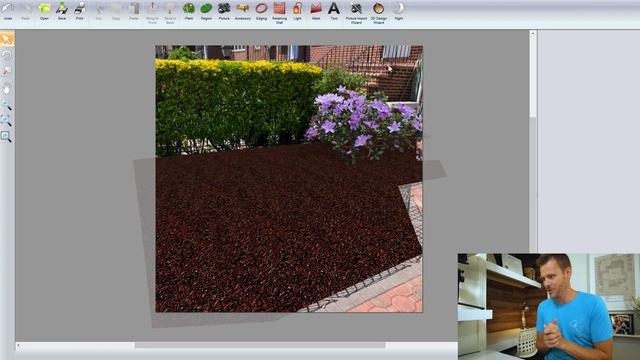Click the webcam video overlay of presenter

tap(549, 307)
